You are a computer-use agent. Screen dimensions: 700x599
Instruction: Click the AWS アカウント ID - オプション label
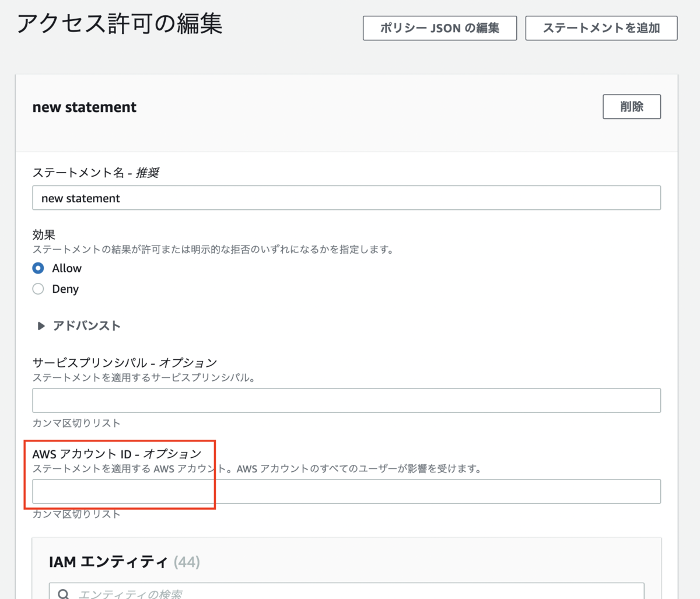117,454
